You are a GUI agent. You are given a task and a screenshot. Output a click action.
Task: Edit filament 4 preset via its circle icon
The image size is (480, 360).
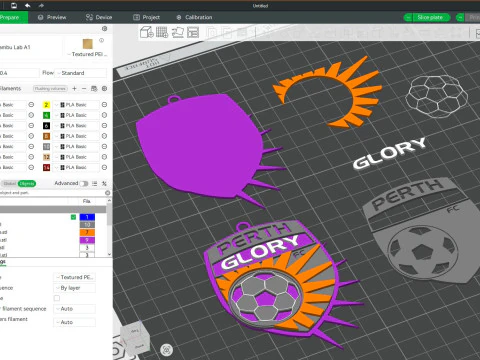[104, 115]
